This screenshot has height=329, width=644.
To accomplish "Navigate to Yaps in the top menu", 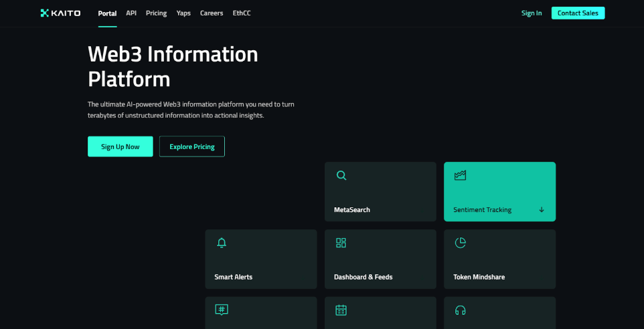I will [183, 13].
